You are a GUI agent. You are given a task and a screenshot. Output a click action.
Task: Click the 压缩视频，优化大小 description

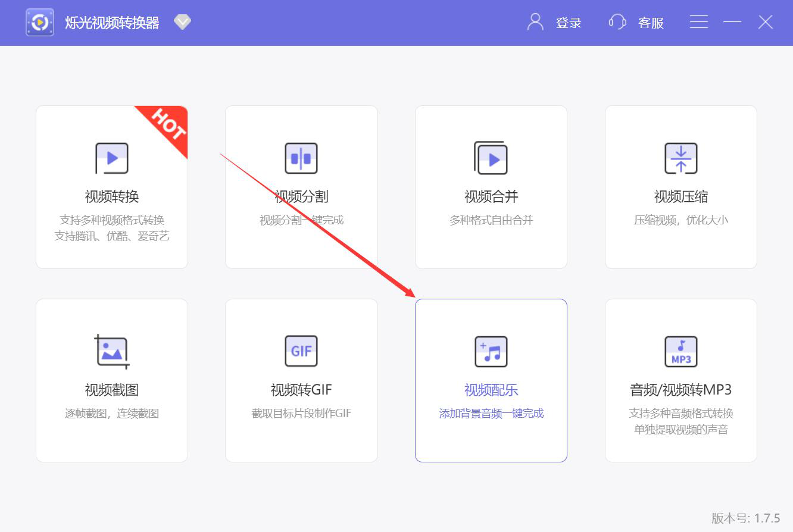pos(681,220)
